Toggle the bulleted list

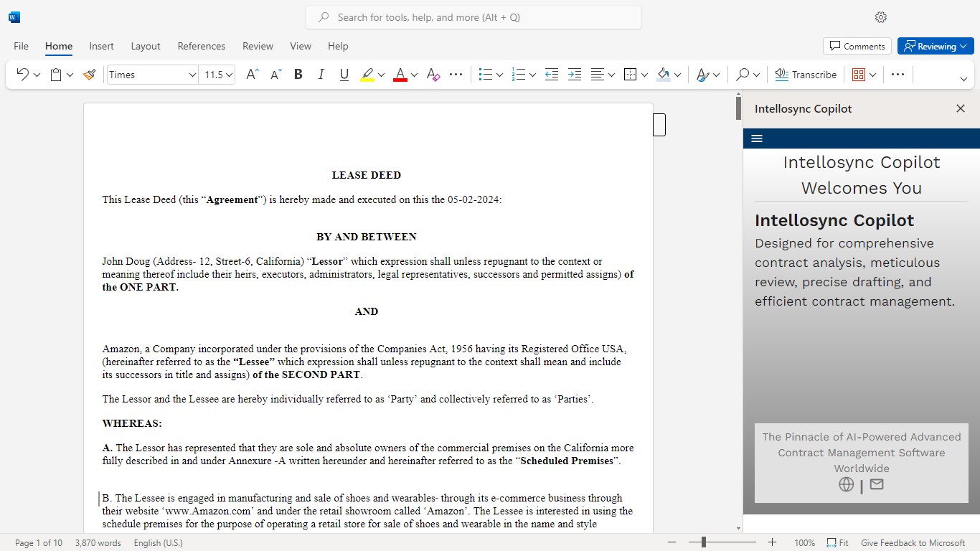point(486,75)
